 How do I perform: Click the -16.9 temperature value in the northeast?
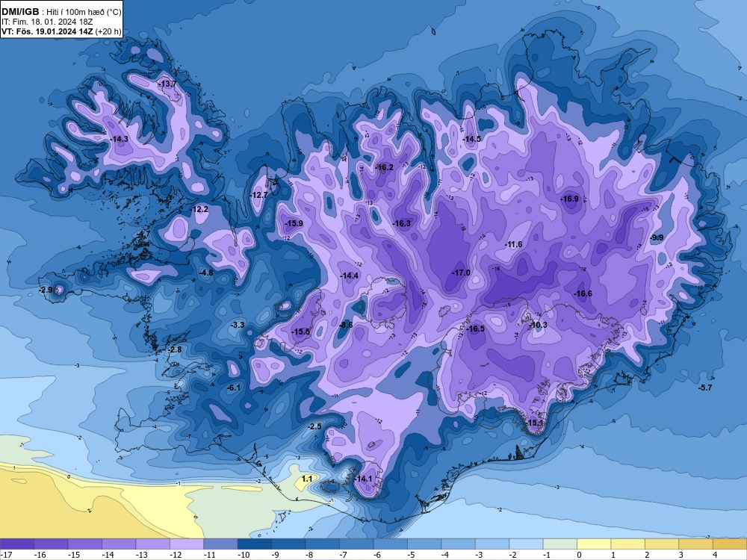point(569,199)
